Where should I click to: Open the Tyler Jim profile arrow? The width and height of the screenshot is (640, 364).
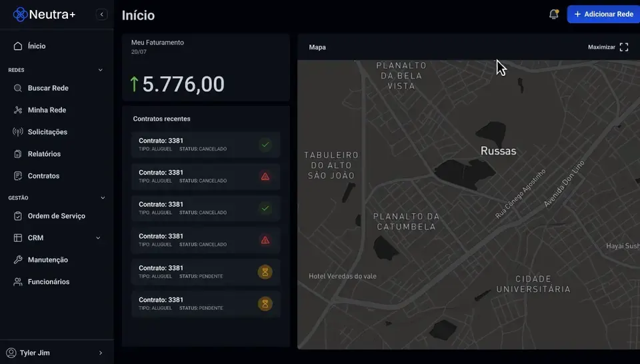coord(101,353)
